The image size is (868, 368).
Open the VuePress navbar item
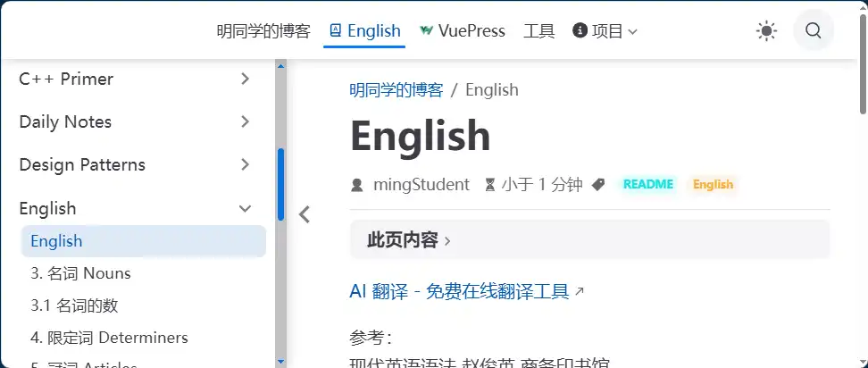tap(463, 31)
